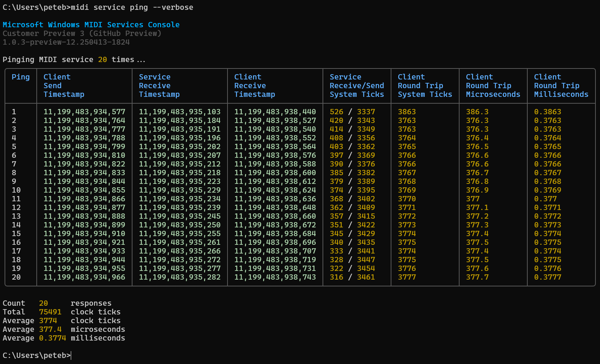Screen dimensions: 600x364
Task: Select client send timestamp 11,199,483,934,764
Action: pyautogui.click(x=84, y=120)
